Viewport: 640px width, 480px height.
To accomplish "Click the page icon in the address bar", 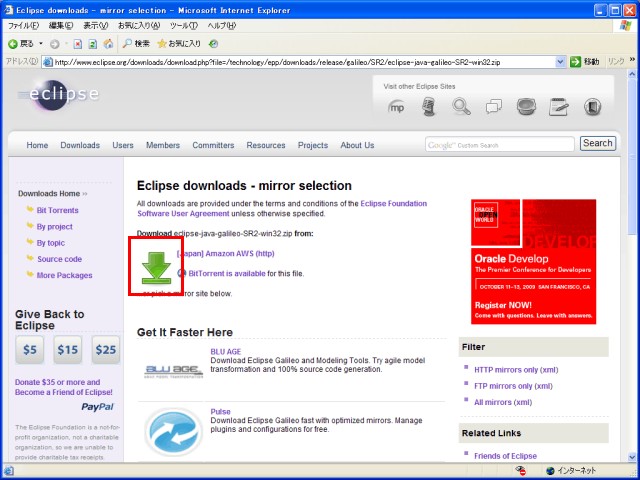I will (x=48, y=62).
